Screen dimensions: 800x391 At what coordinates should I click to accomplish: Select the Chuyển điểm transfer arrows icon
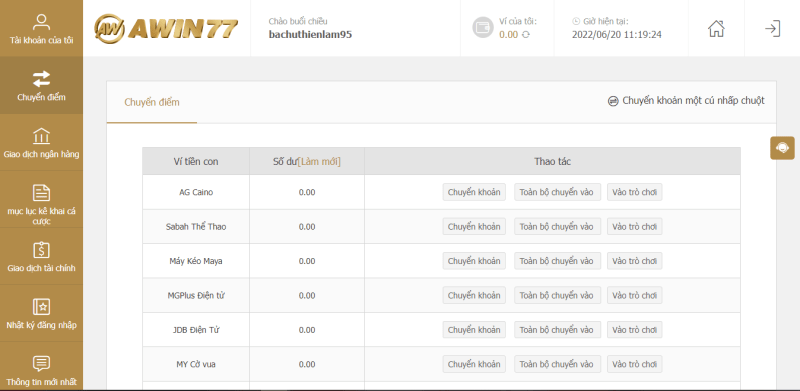(41, 79)
